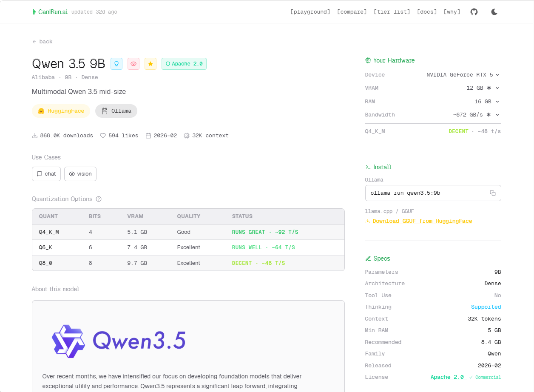Click the Commercial license label
Viewport: 534px width, 392px height.
[485, 378]
